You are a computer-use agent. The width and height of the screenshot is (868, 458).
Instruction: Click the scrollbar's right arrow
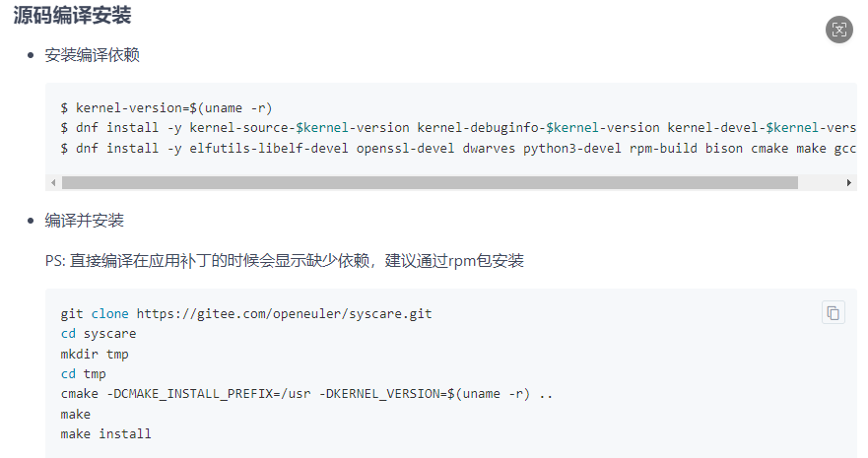coord(849,182)
